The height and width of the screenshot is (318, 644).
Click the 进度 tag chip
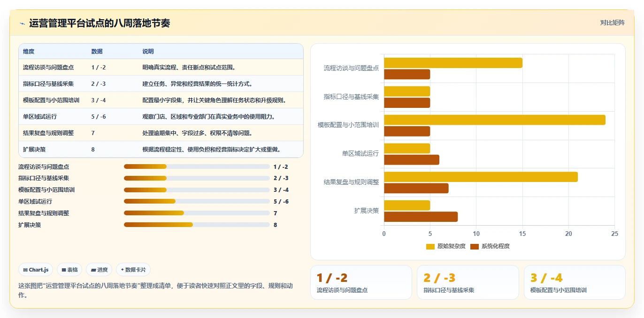[x=99, y=270]
